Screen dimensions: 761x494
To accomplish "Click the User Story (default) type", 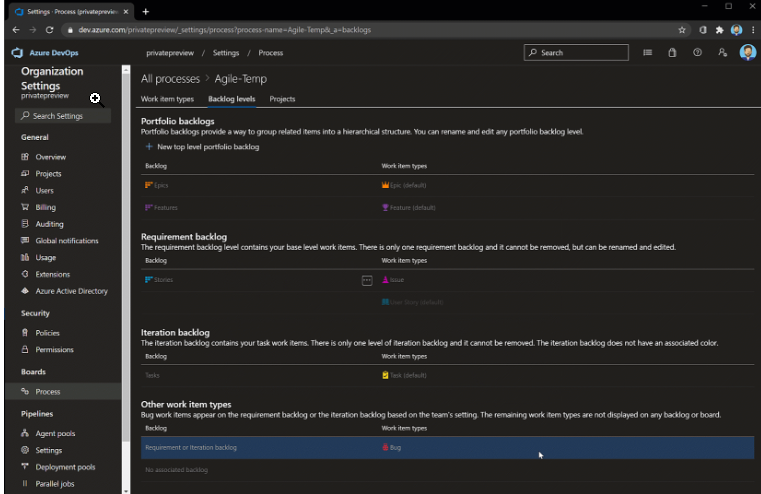I will pyautogui.click(x=412, y=302).
